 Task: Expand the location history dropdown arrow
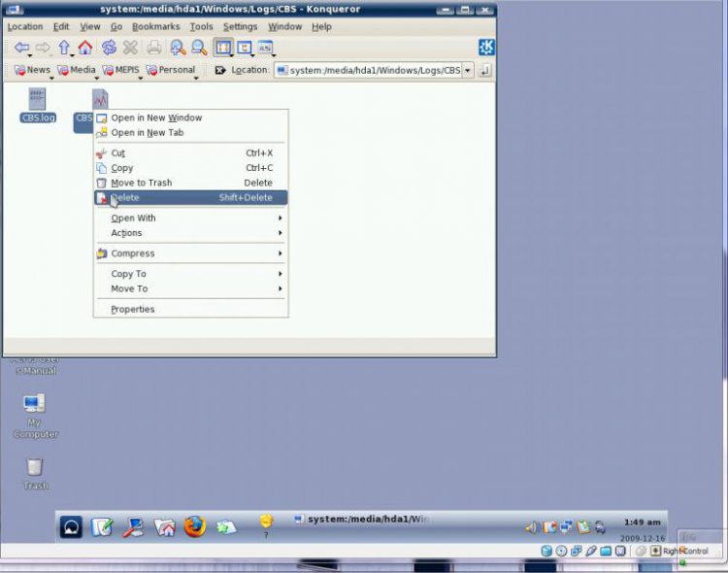coord(468,71)
